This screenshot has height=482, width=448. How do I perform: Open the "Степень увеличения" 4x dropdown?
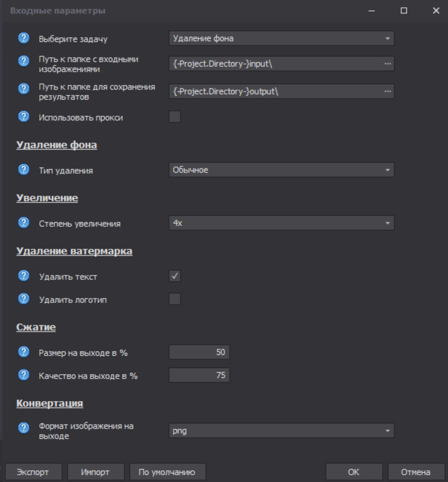[281, 223]
